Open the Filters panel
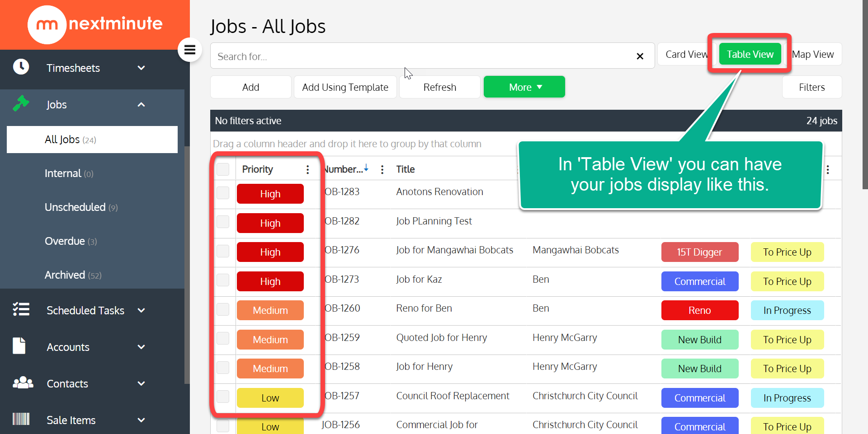The image size is (868, 434). [x=812, y=87]
